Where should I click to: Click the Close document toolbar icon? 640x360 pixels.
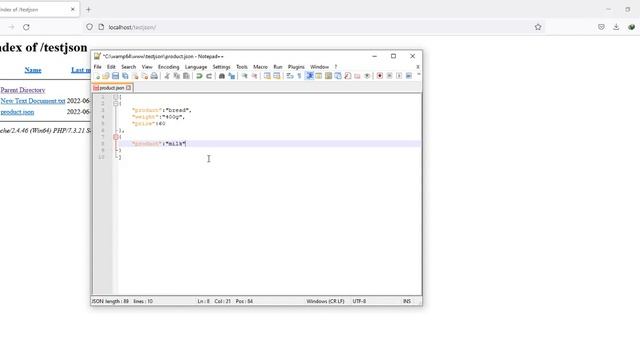coord(135,76)
